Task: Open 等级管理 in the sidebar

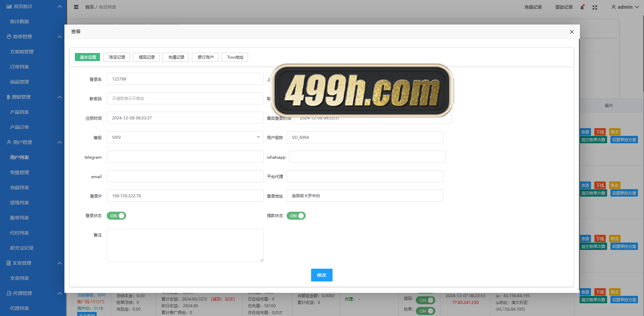Action: 19,172
